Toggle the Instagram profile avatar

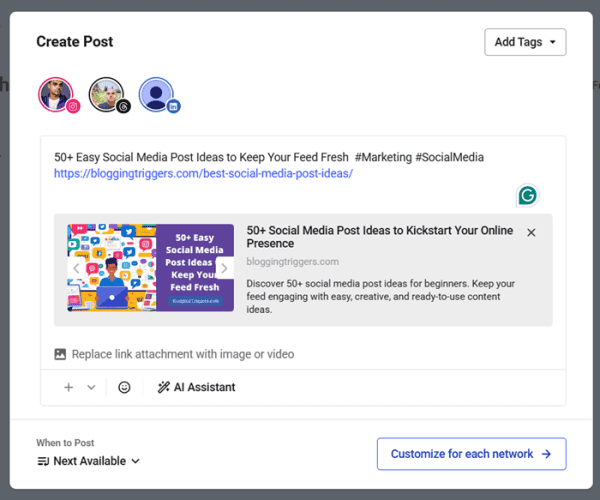click(x=56, y=95)
